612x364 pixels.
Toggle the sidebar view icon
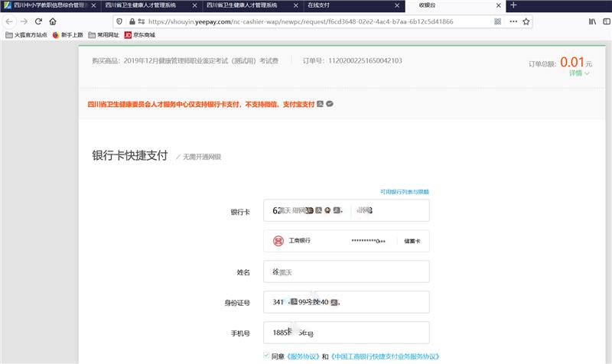607,21
